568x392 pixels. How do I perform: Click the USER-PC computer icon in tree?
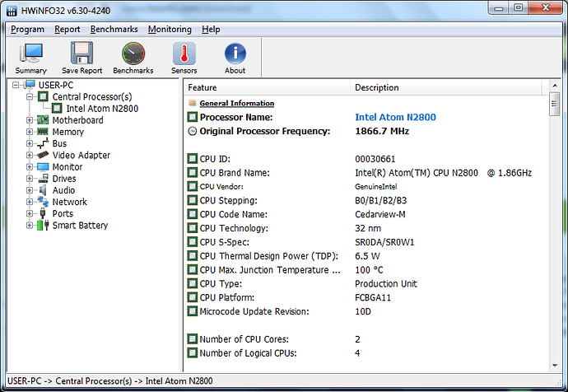click(x=29, y=85)
